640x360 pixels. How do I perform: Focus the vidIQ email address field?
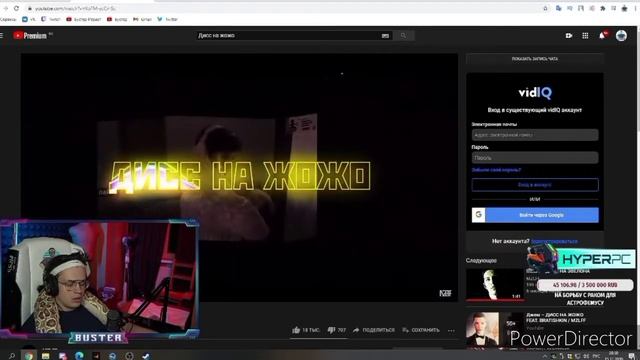[535, 135]
